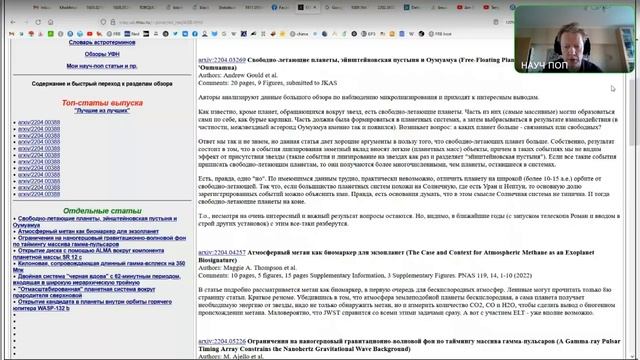Click 'Authors: Andrew Gould et al.' text

pos(238,75)
